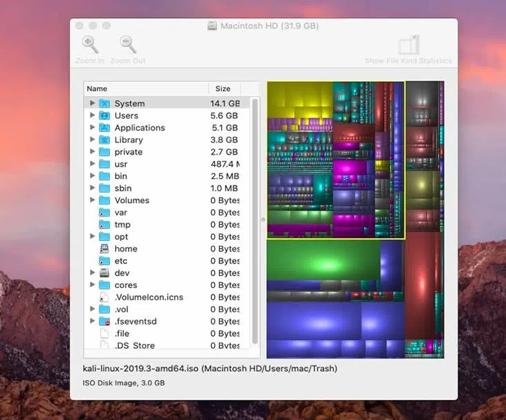Select the restricted .fseventsd folder icon
506x420 pixels.
(x=104, y=321)
